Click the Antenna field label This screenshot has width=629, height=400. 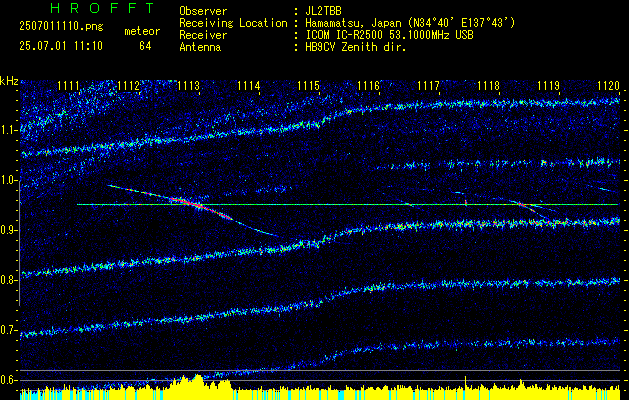point(200,47)
